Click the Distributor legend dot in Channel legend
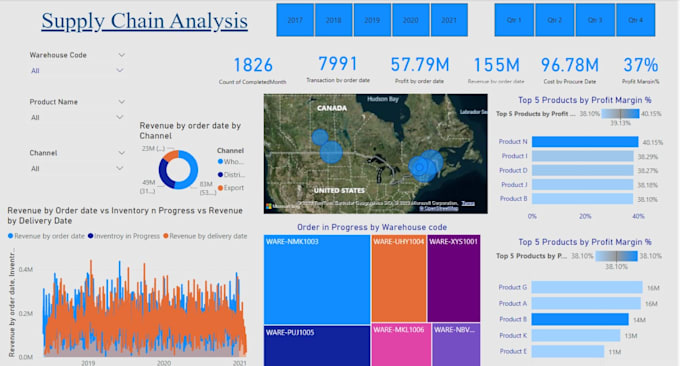This screenshot has height=366, width=680. coord(220,175)
